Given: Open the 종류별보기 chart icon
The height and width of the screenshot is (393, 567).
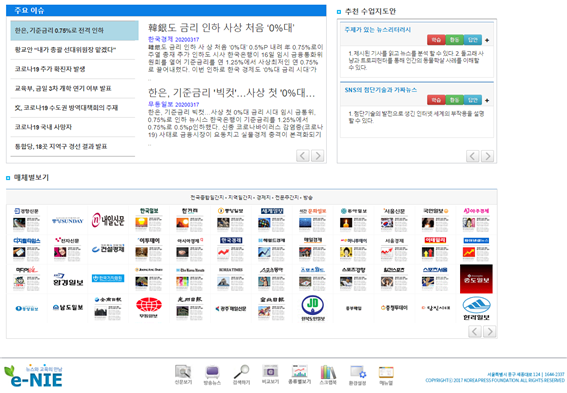Looking at the screenshot, I should click(x=299, y=374).
